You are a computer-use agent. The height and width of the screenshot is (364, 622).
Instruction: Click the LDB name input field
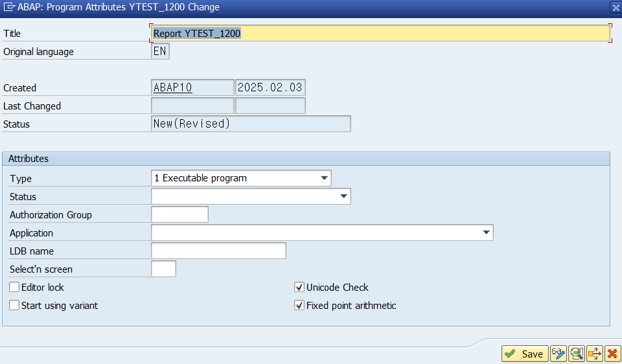click(218, 251)
